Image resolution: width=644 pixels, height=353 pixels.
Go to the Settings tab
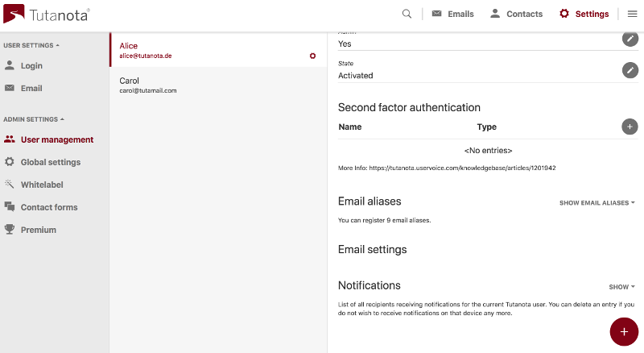click(584, 14)
